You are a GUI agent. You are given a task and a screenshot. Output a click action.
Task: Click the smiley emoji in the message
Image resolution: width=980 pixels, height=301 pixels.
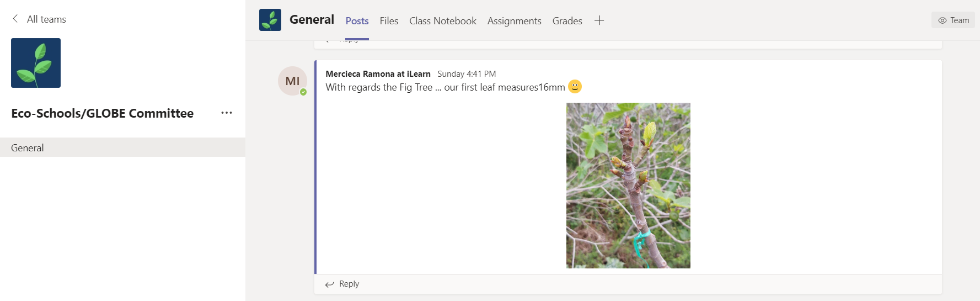point(575,87)
